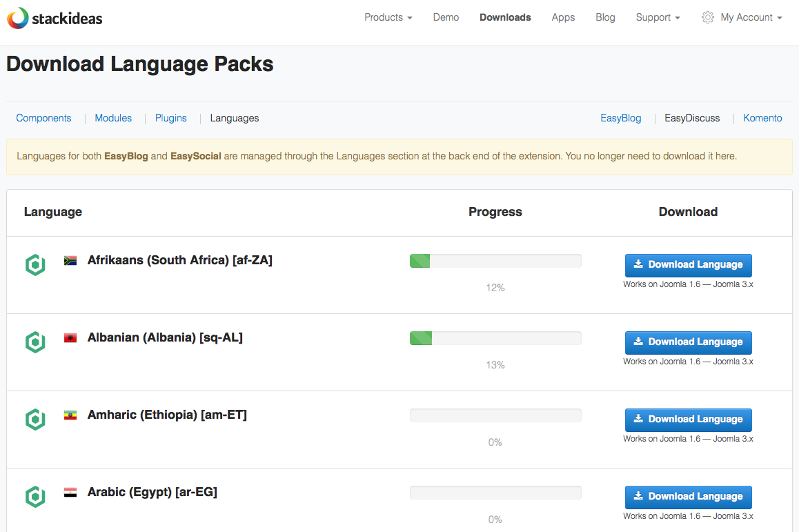Filter by Komento product
Screen dimensions: 799x532
762,118
